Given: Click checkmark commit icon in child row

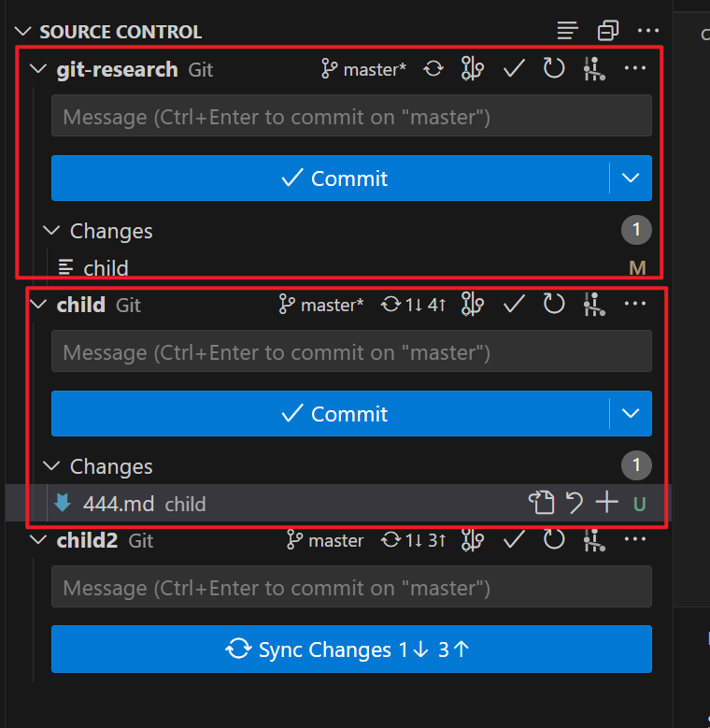Looking at the screenshot, I should pyautogui.click(x=513, y=305).
